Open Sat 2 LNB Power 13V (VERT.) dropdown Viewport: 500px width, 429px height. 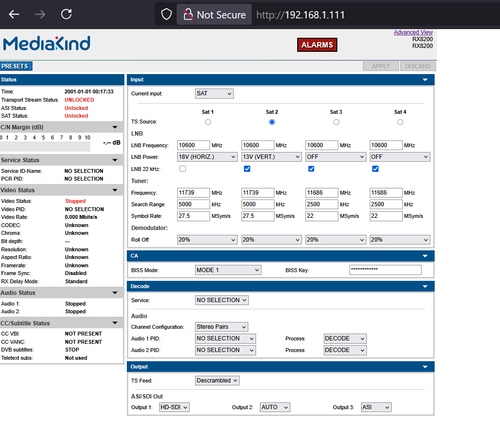click(271, 157)
